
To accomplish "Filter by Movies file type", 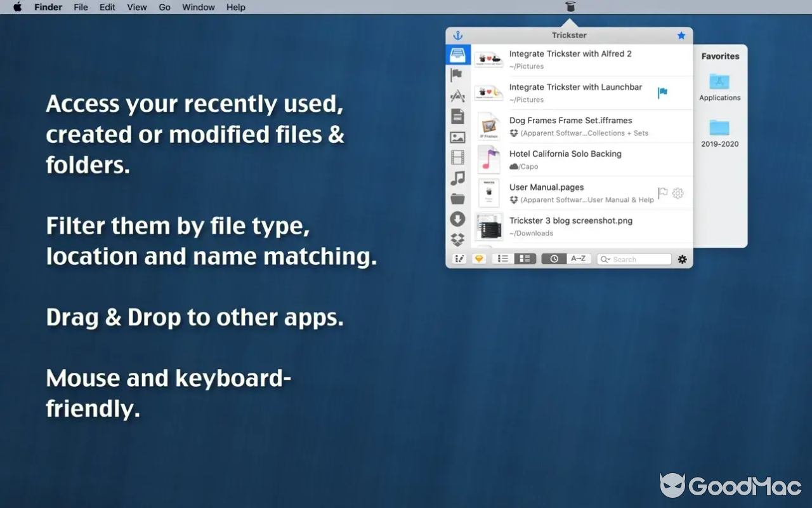I will (x=458, y=157).
